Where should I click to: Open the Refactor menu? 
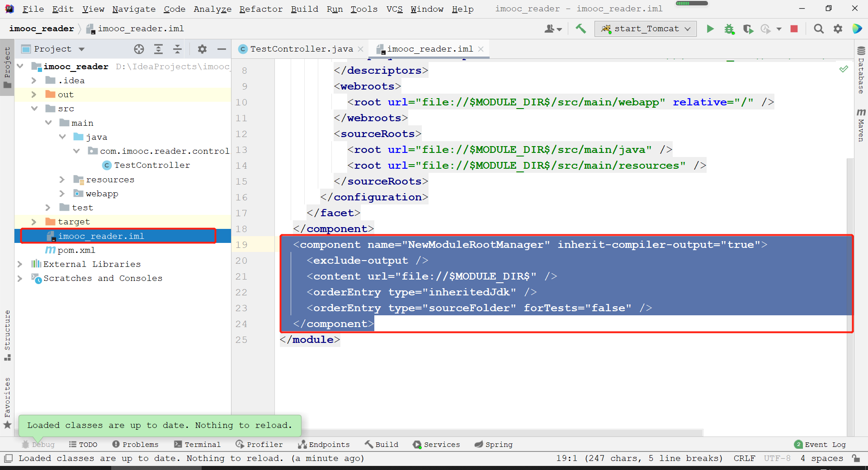click(261, 9)
